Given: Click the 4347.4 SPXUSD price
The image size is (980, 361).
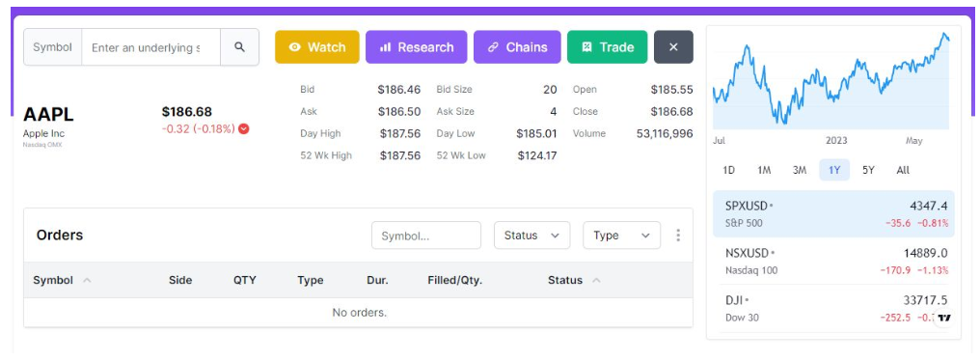Looking at the screenshot, I should [x=929, y=206].
